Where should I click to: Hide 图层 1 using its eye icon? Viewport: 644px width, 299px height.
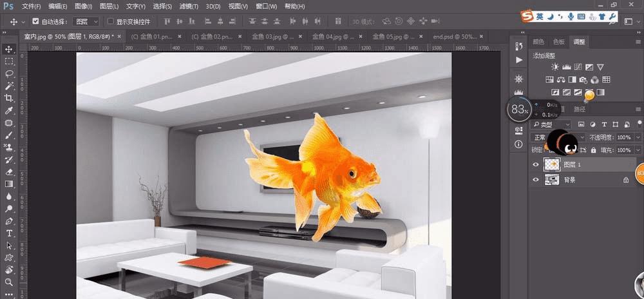point(536,164)
